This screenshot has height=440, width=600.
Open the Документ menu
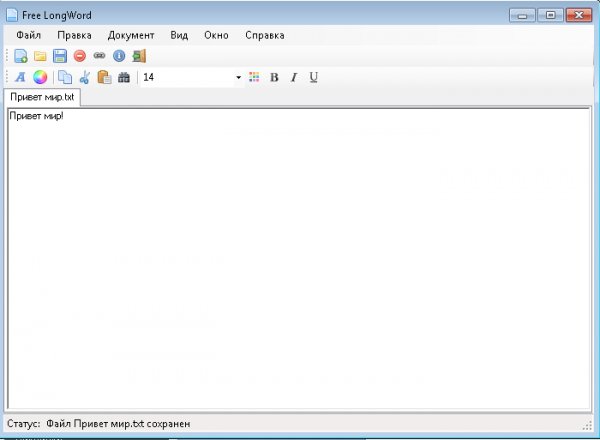pyautogui.click(x=131, y=35)
